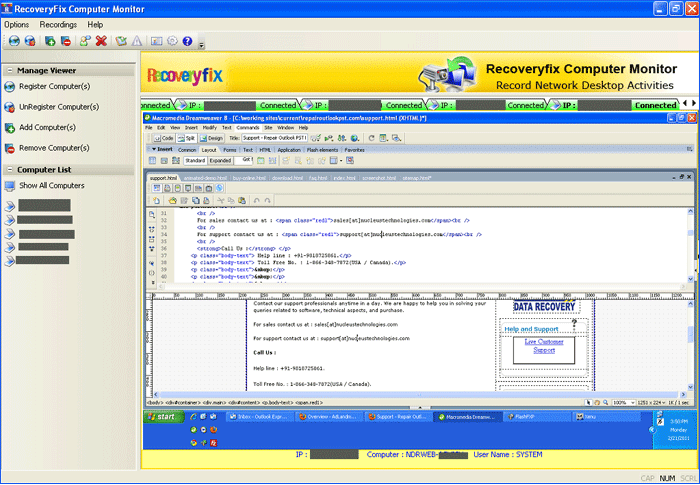Click the New document icon in Dreamweaver

pyautogui.click(x=156, y=201)
